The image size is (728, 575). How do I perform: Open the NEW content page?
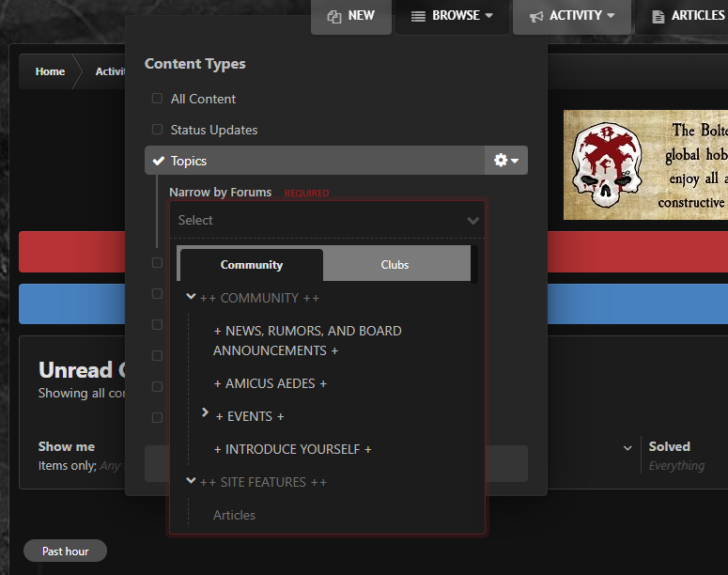(351, 16)
